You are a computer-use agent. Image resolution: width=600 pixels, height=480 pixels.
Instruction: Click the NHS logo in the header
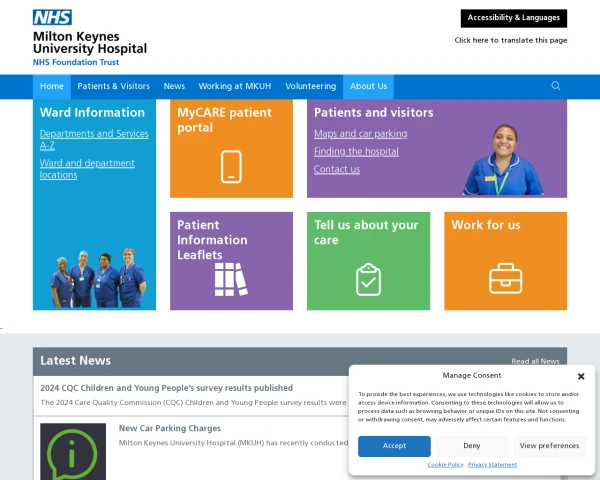52,17
